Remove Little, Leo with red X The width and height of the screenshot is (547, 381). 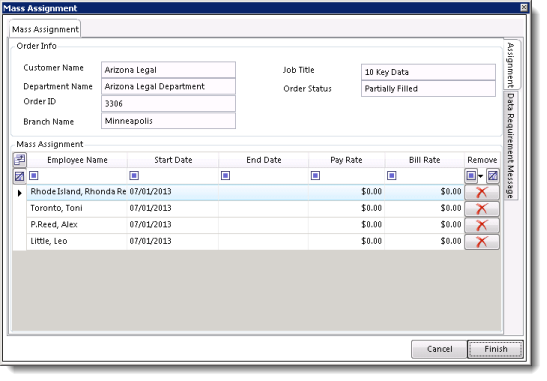click(x=482, y=241)
